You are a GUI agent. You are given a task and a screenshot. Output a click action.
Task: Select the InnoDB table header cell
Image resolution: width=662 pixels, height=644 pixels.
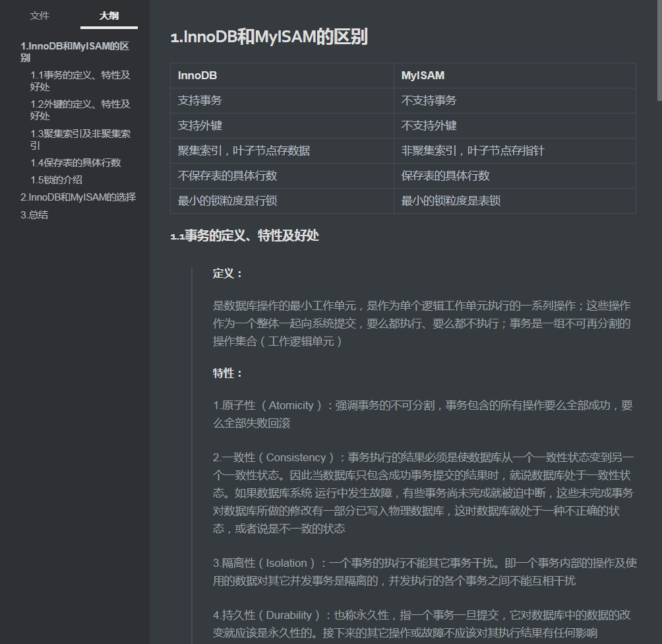[x=282, y=76]
